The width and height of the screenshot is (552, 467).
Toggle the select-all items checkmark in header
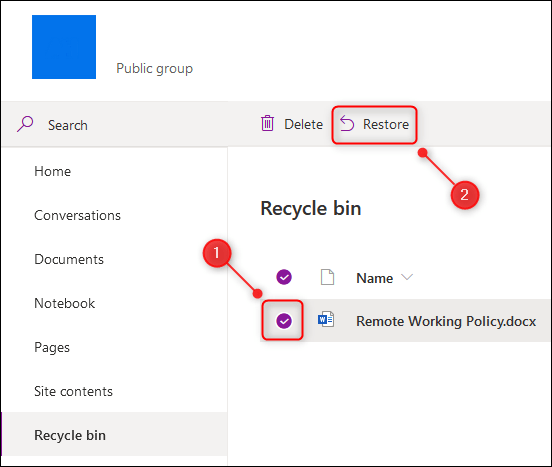284,277
